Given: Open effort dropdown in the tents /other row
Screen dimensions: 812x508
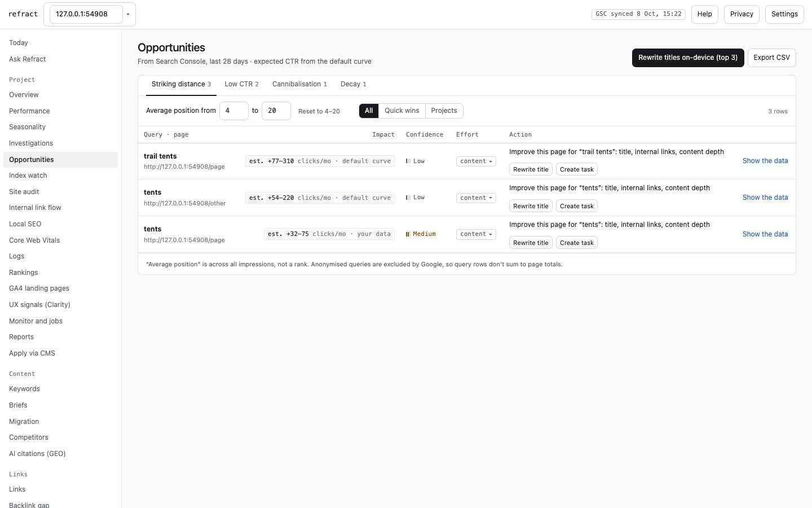Looking at the screenshot, I should tap(476, 198).
